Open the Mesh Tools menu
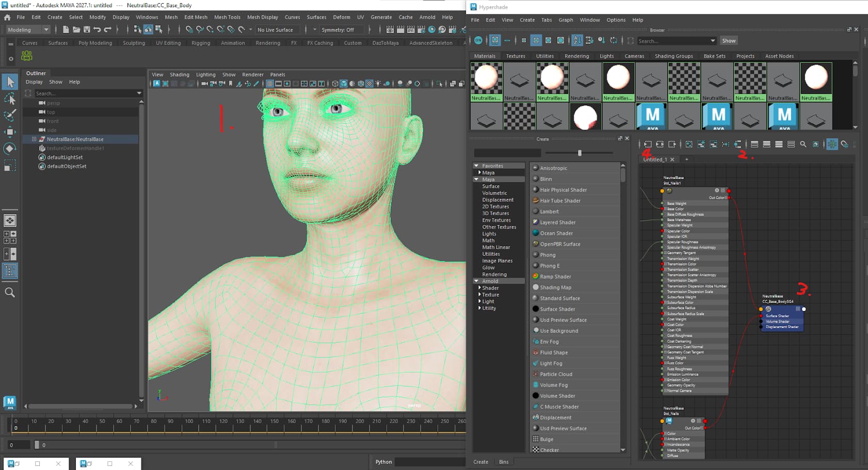This screenshot has width=868, height=470. tap(227, 17)
